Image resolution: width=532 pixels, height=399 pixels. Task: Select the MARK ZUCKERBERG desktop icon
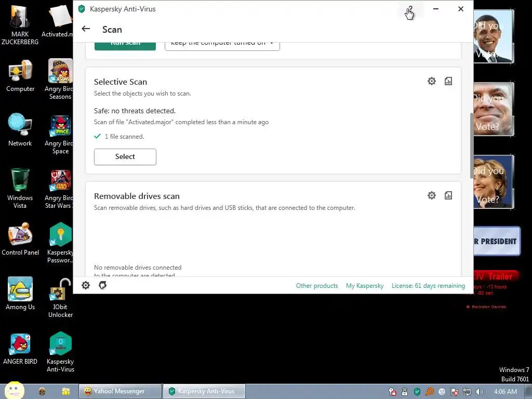tap(20, 24)
